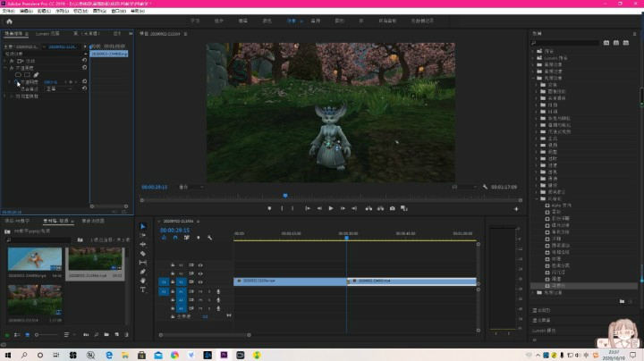Enable voice-over record on A1

point(218,291)
